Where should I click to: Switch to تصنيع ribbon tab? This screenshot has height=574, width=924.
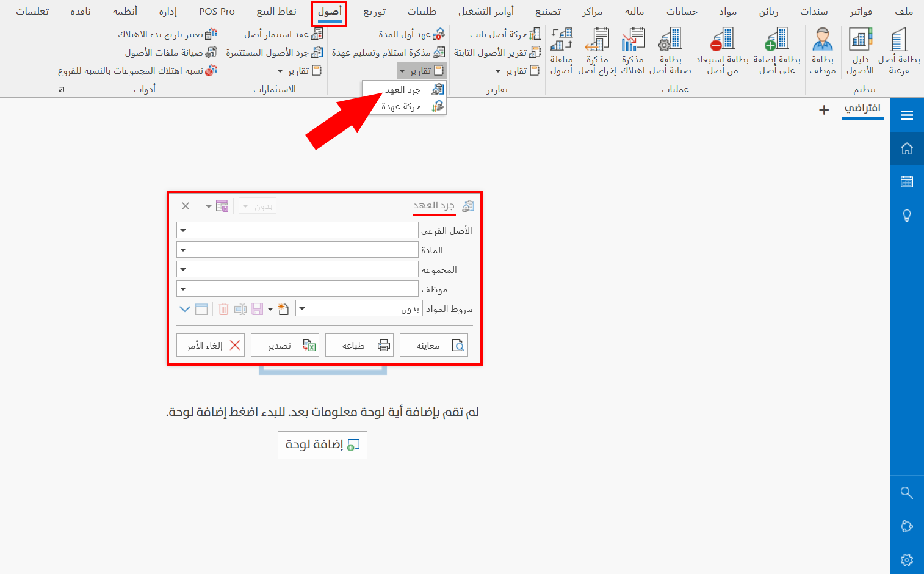click(x=548, y=12)
